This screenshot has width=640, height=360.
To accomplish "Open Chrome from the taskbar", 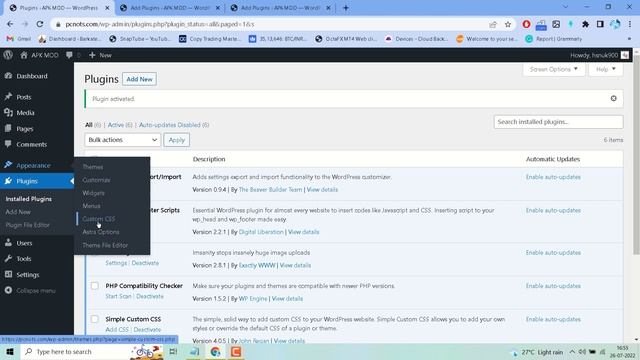I will pyautogui.click(x=215, y=351).
